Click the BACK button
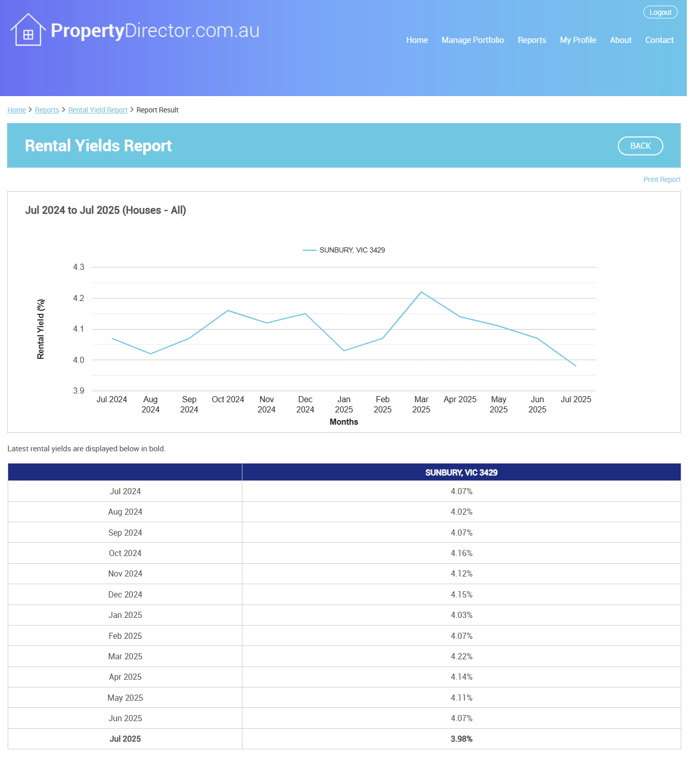The width and height of the screenshot is (695, 784). tap(640, 146)
